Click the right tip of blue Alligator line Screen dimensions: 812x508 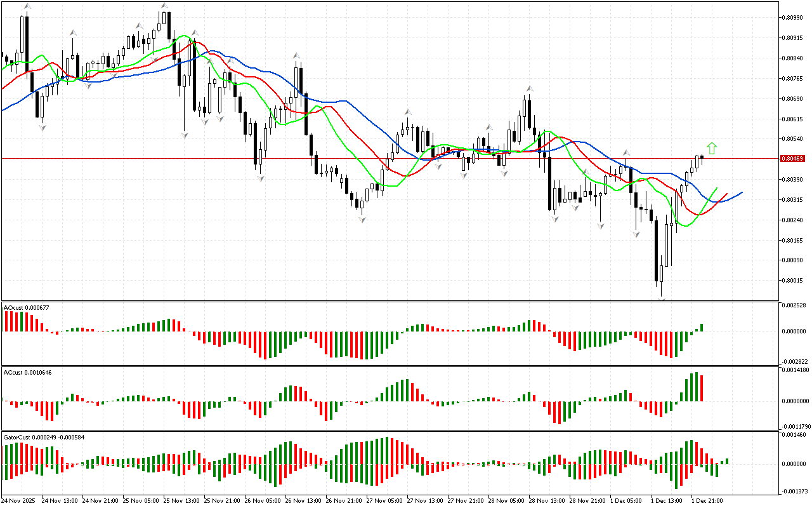click(x=742, y=192)
